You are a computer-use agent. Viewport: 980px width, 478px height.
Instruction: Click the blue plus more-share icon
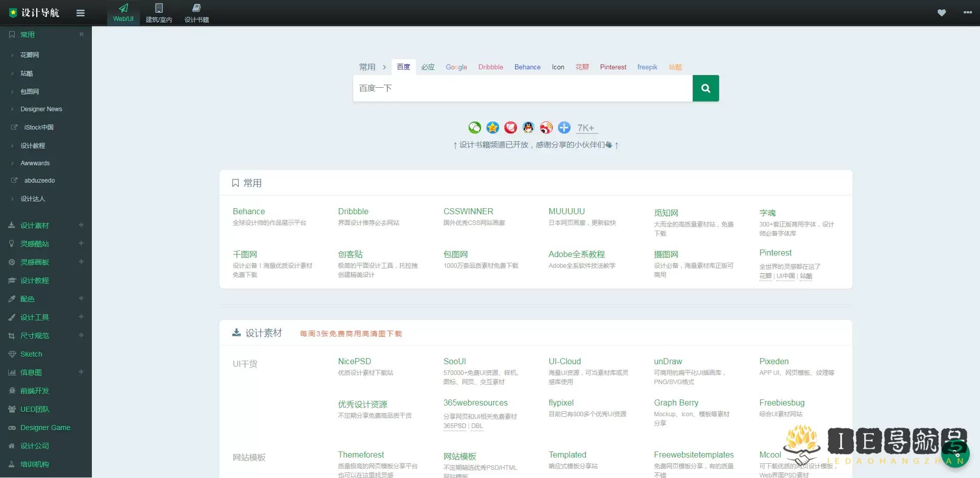click(564, 128)
